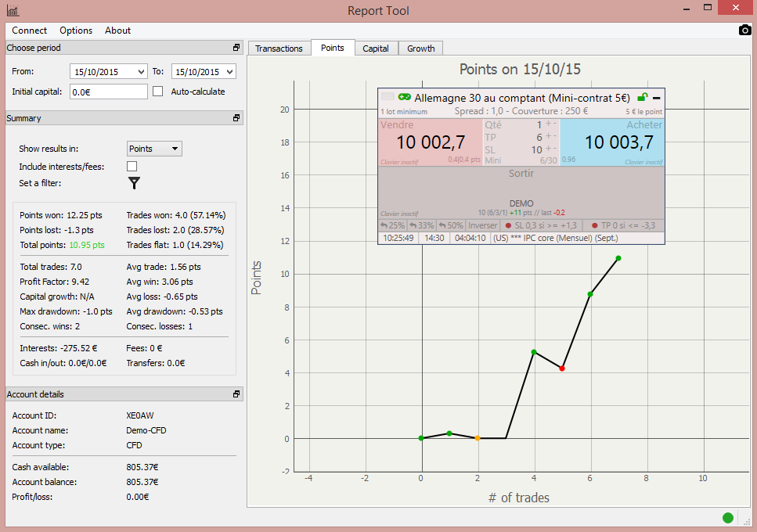
Task: Enable the Auto-calculate checkbox
Action: pyautogui.click(x=158, y=92)
